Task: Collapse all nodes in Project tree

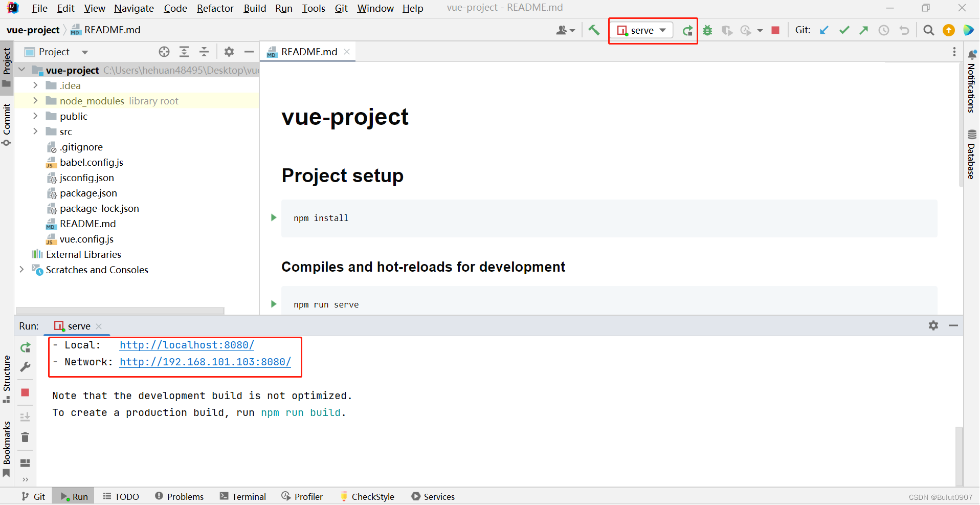Action: 204,52
